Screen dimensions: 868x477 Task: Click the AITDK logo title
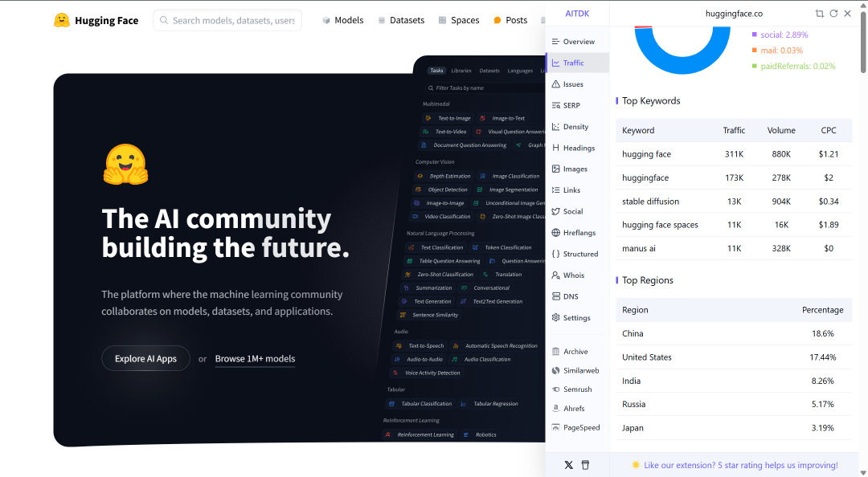click(x=577, y=14)
